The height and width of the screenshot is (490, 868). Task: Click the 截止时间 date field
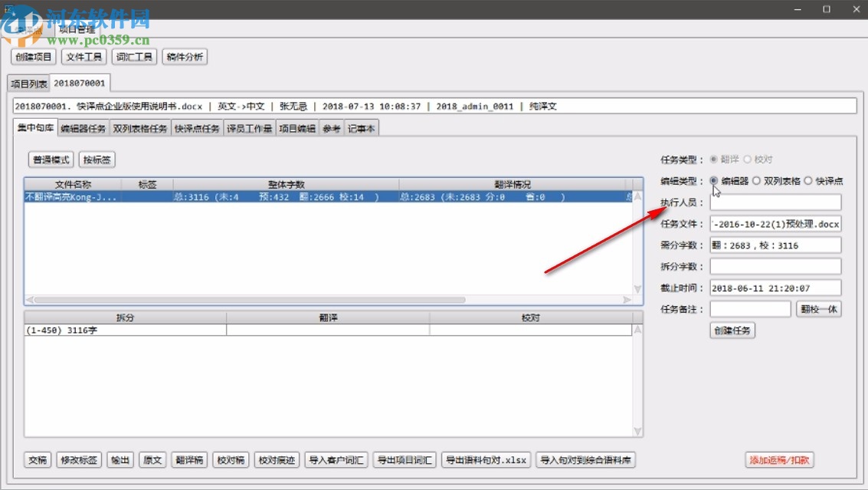tap(775, 288)
